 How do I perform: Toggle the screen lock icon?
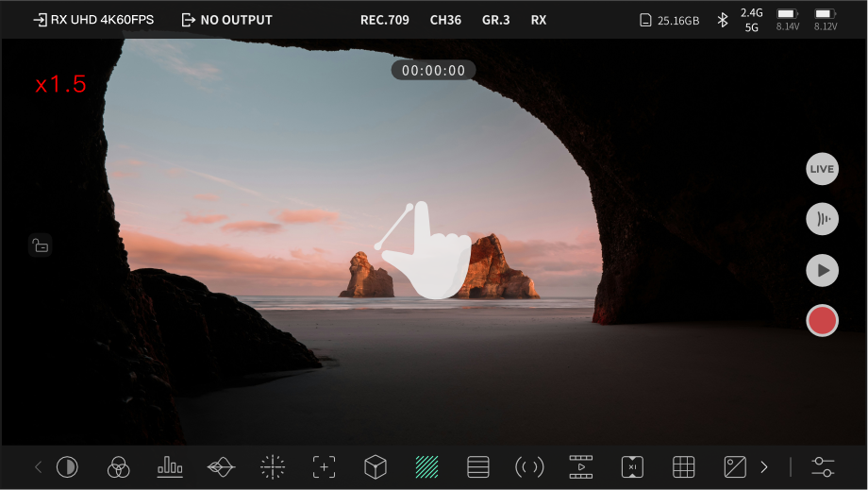tap(41, 245)
